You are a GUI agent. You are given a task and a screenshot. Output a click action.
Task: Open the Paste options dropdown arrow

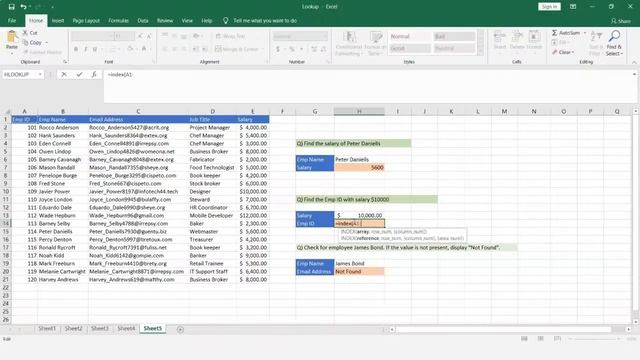tap(12, 53)
